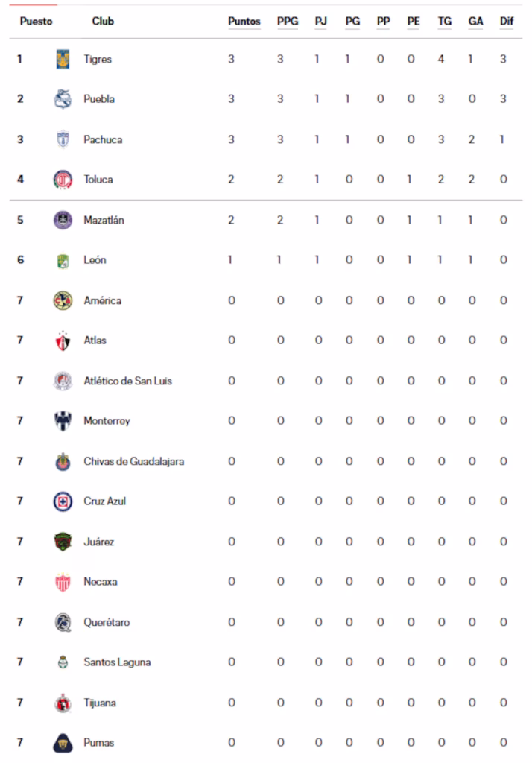Click the Pumas team logo
Screen dimensions: 532x763
(x=63, y=743)
